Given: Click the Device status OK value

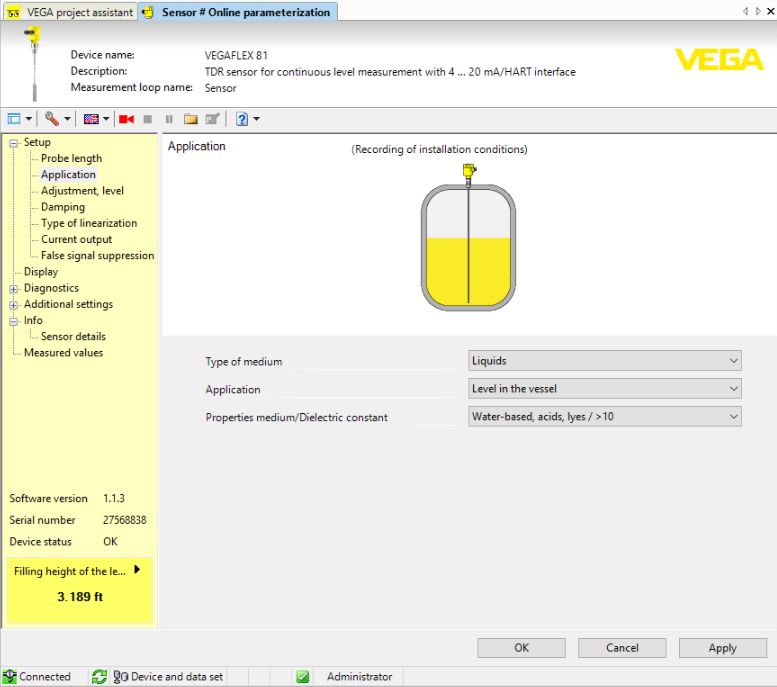Looking at the screenshot, I should (x=111, y=542).
